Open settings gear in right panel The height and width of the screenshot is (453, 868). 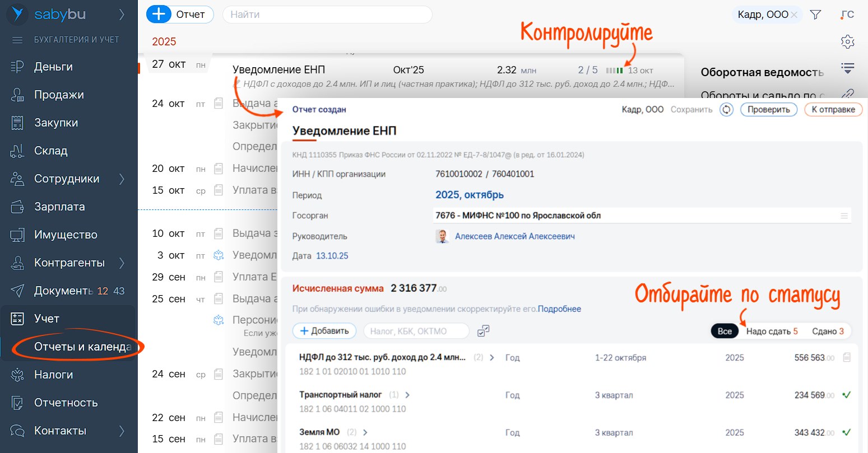[847, 41]
